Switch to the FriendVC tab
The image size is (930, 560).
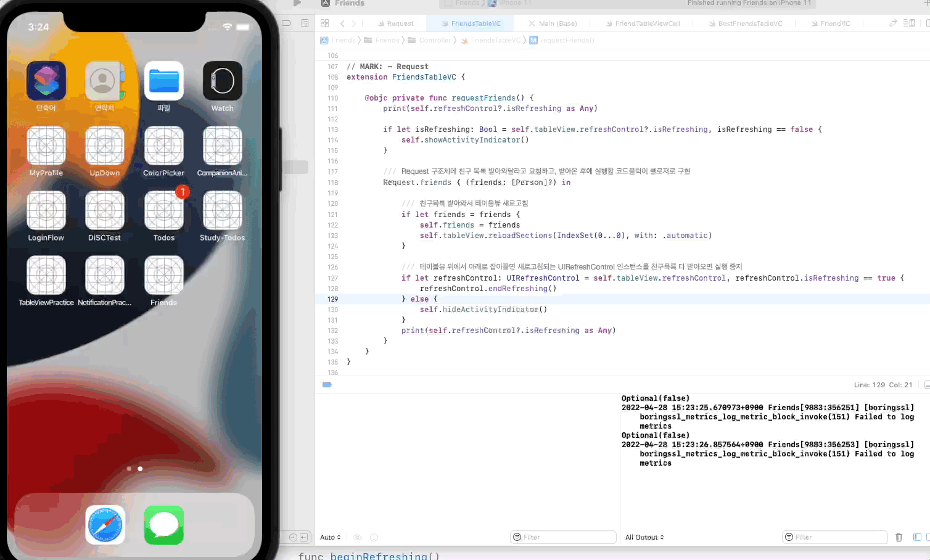click(x=831, y=23)
